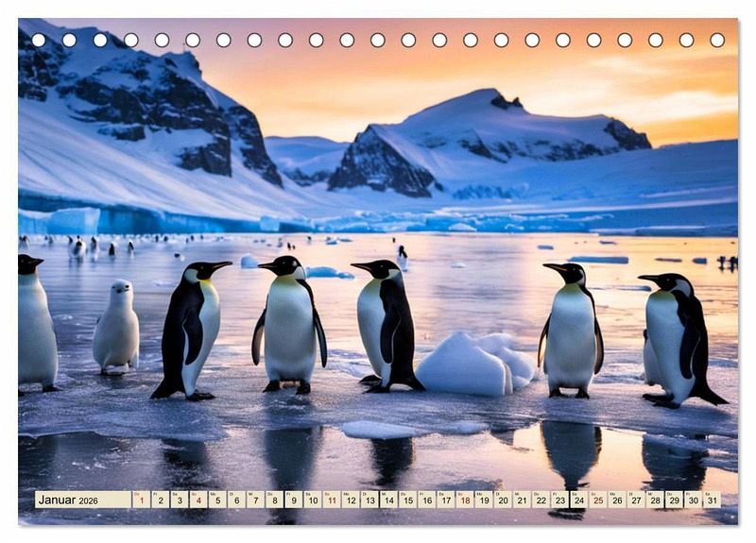Select day 5 in the calendar strip
This screenshot has width=756, height=543.
tap(217, 500)
